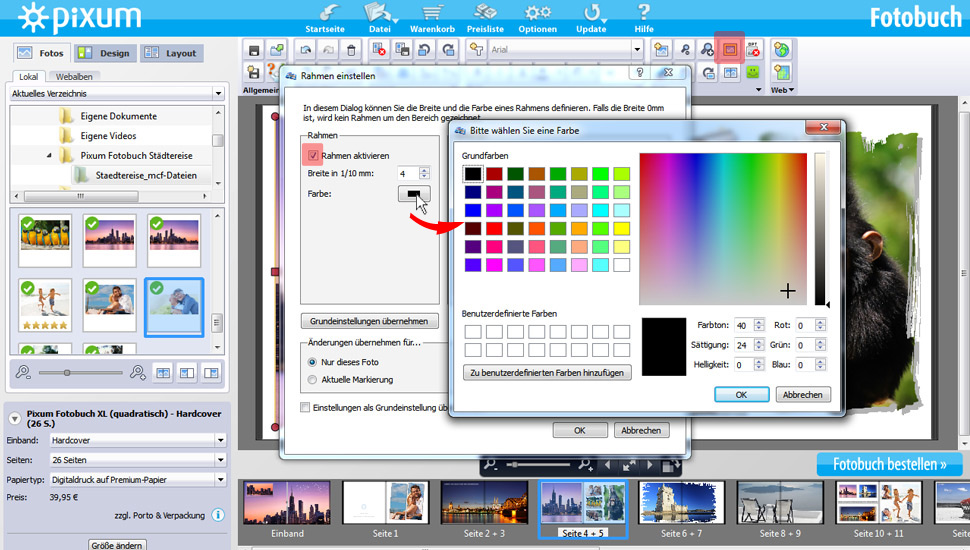970x550 pixels.
Task: Toggle the Rahmen aktivieren checkbox
Action: click(314, 156)
